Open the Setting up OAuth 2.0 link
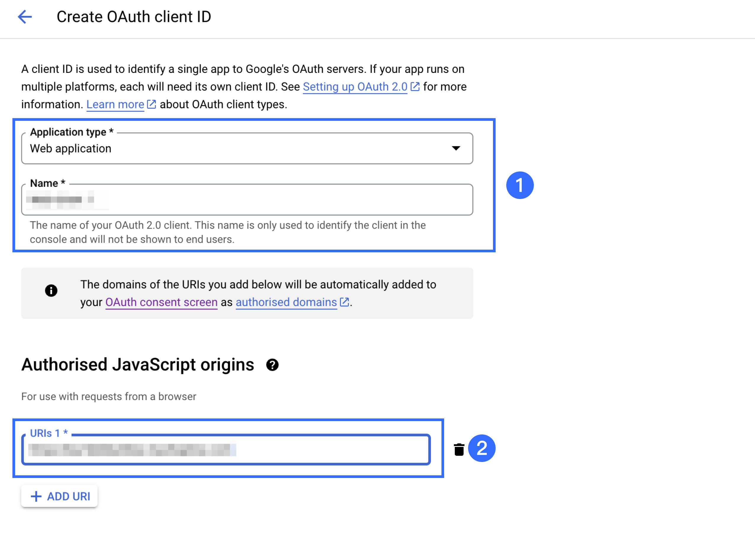 point(355,87)
